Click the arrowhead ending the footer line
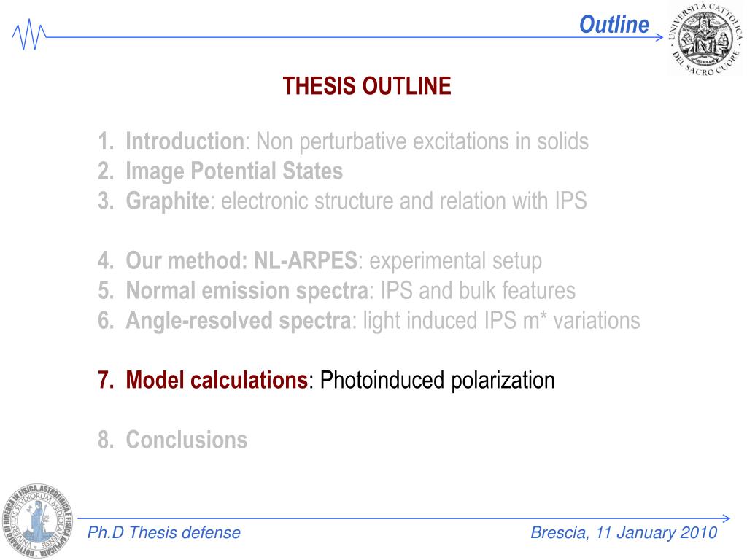 tap(726, 518)
